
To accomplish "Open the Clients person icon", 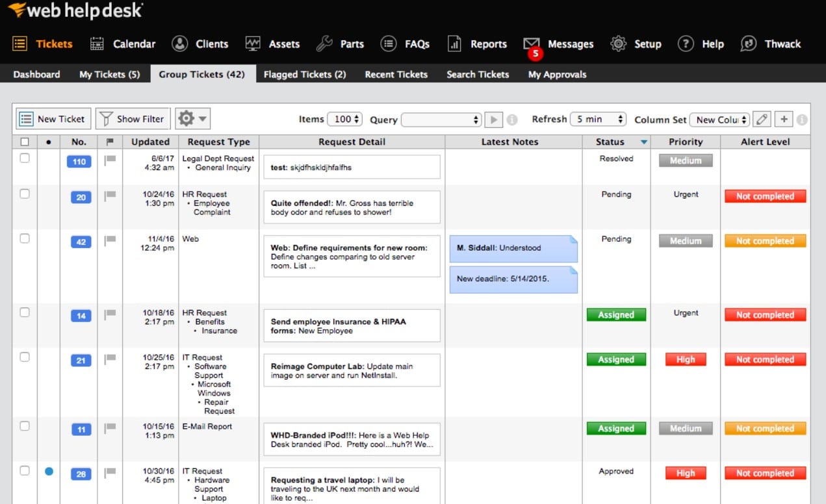I will (x=179, y=44).
